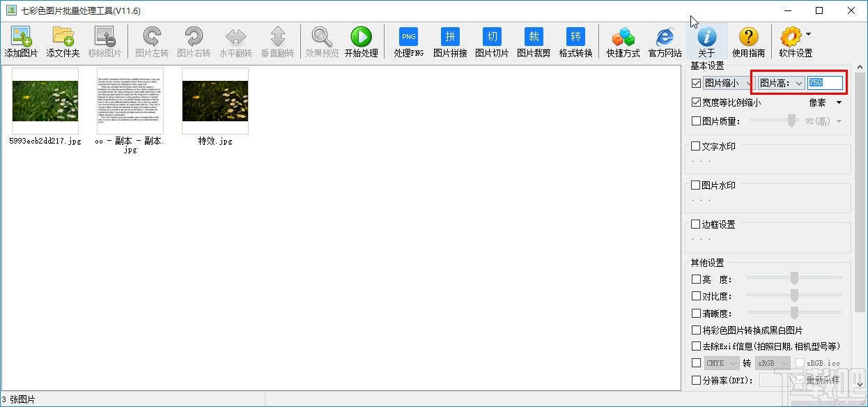
Task: Click the 添文件夹 add folder icon
Action: tap(63, 42)
